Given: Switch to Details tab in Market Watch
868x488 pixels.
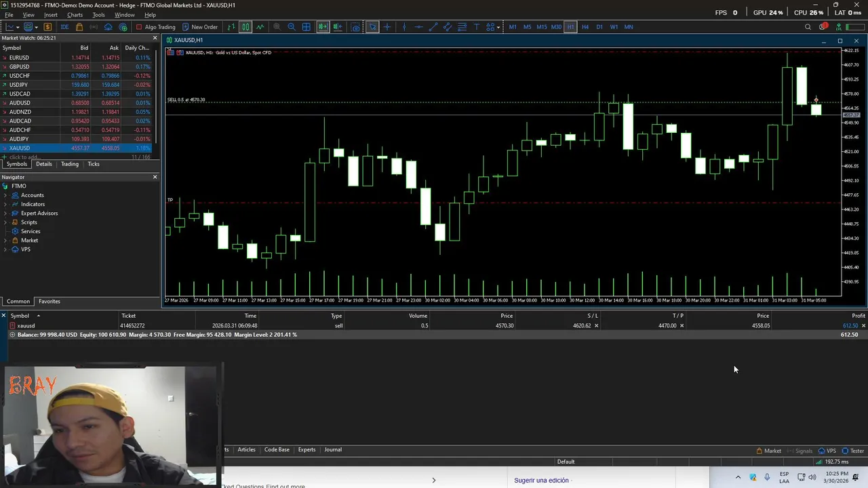Looking at the screenshot, I should click(44, 164).
